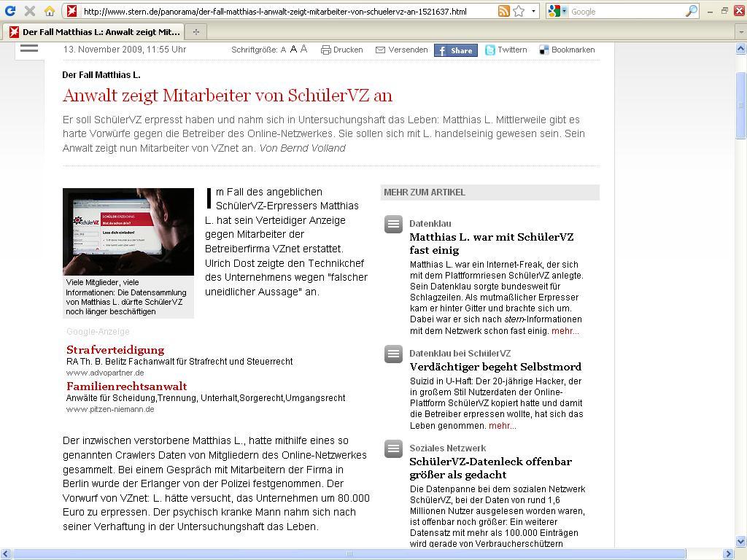Open the tab list dropdown arrow
The image size is (747, 560).
pos(741,32)
